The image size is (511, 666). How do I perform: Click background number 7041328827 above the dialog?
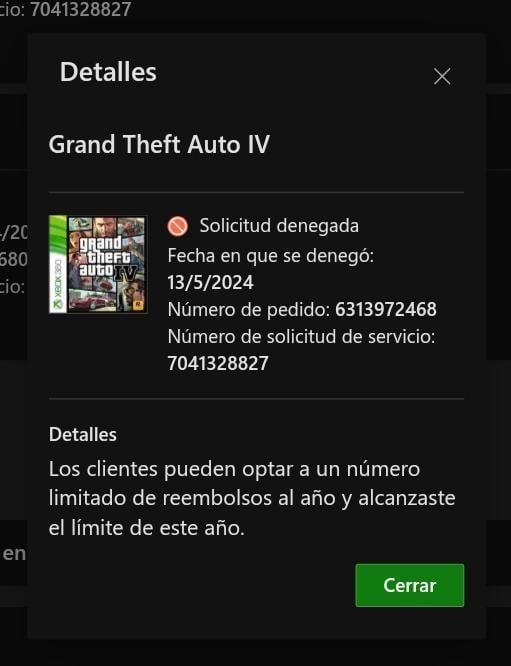point(80,9)
